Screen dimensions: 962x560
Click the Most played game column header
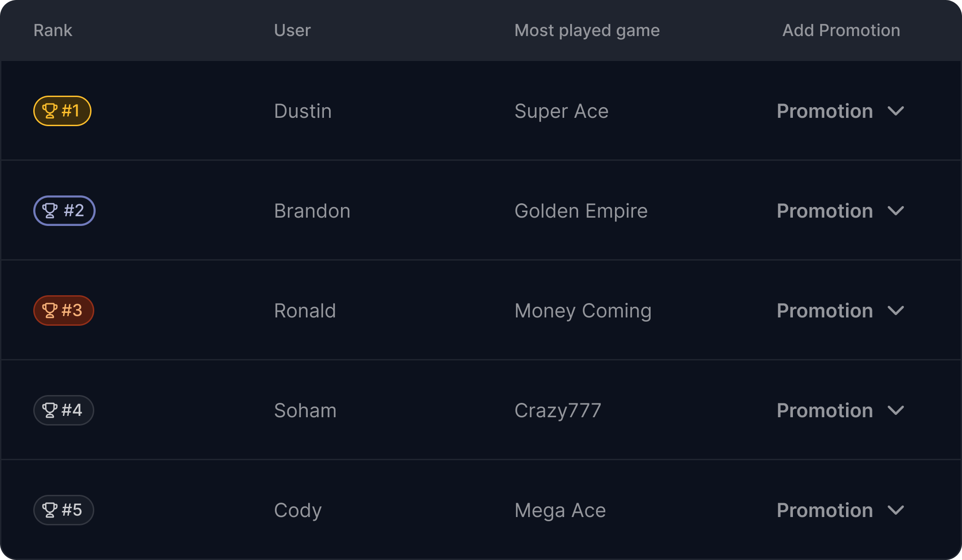click(x=587, y=30)
